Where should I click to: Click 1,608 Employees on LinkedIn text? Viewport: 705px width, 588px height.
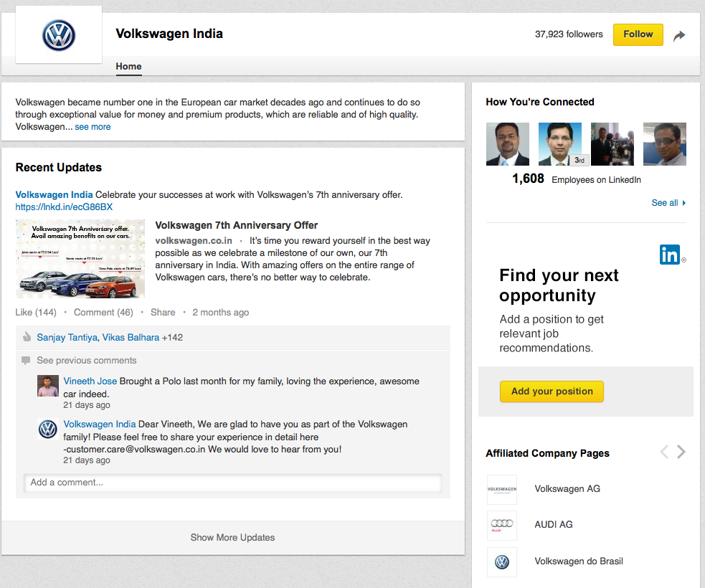tap(577, 179)
